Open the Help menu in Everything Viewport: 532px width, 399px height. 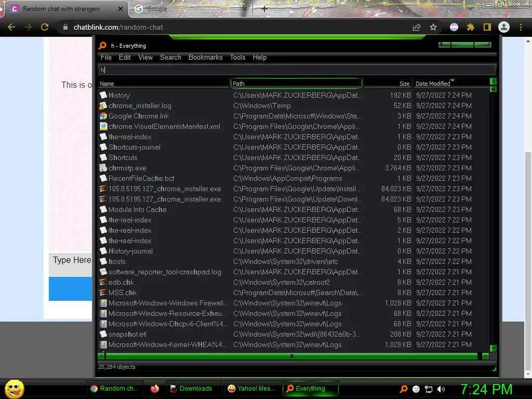260,57
